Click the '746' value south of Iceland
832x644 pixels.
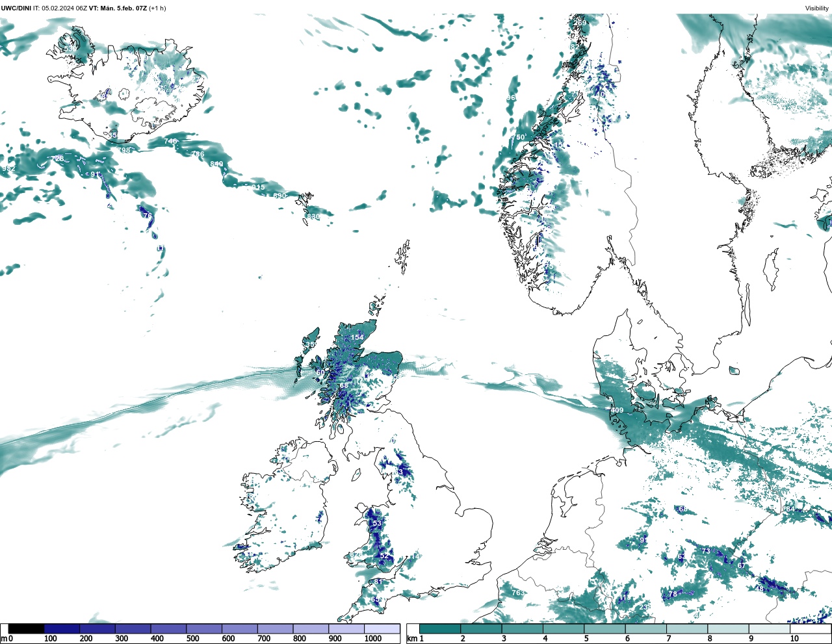(170, 141)
